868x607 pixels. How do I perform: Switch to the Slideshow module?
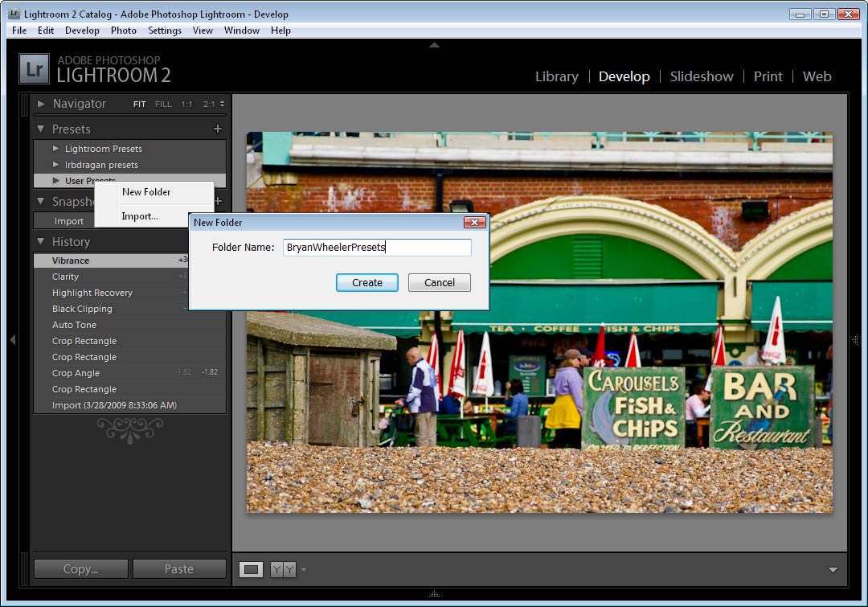[x=702, y=76]
